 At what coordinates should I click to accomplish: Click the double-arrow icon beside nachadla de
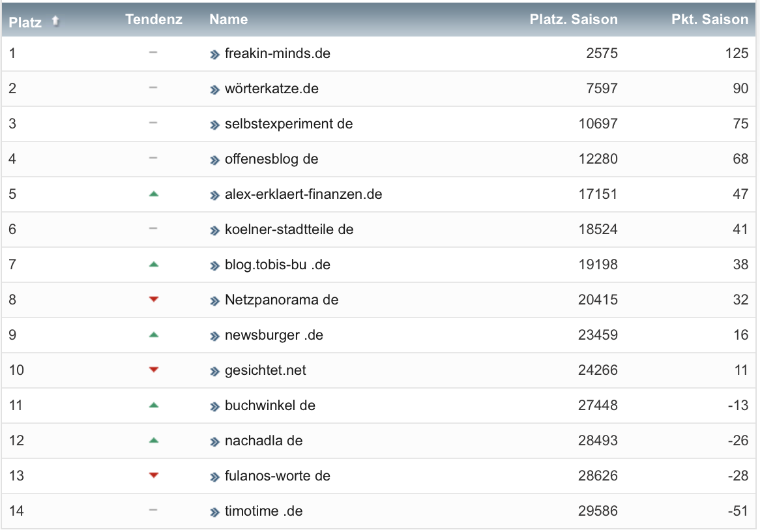click(x=214, y=442)
